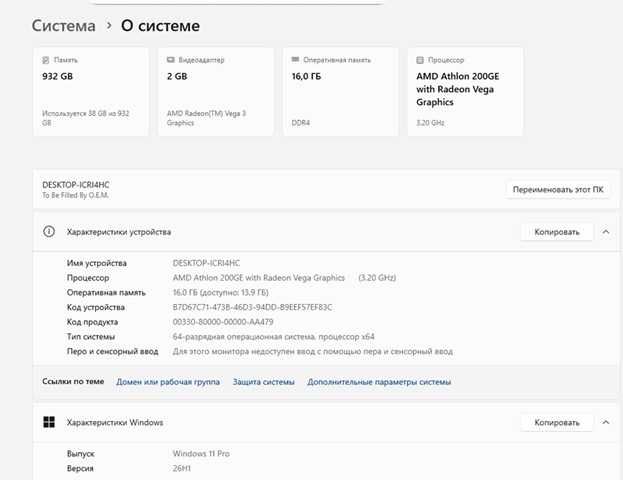Click the To Be Filled By O.E.M. text
623x482 pixels.
tap(75, 195)
